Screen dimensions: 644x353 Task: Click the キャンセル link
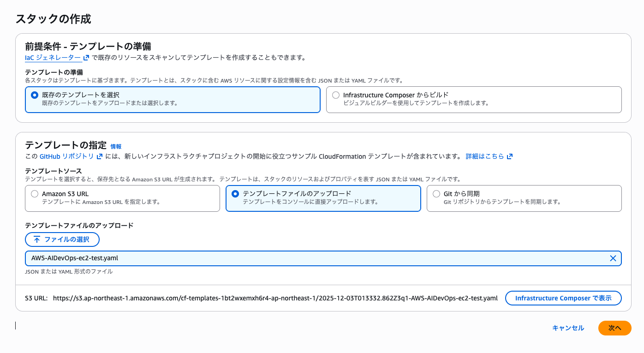[567, 328]
